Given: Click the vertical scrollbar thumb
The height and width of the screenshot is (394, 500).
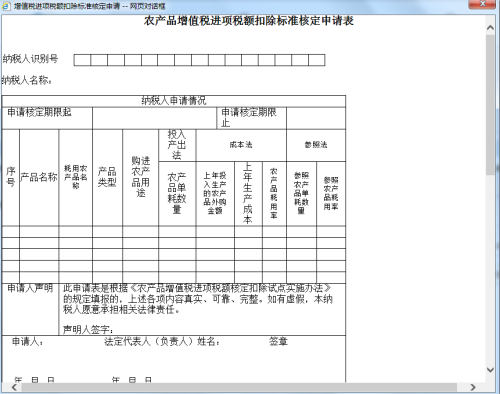Looking at the screenshot, I should tap(490, 105).
